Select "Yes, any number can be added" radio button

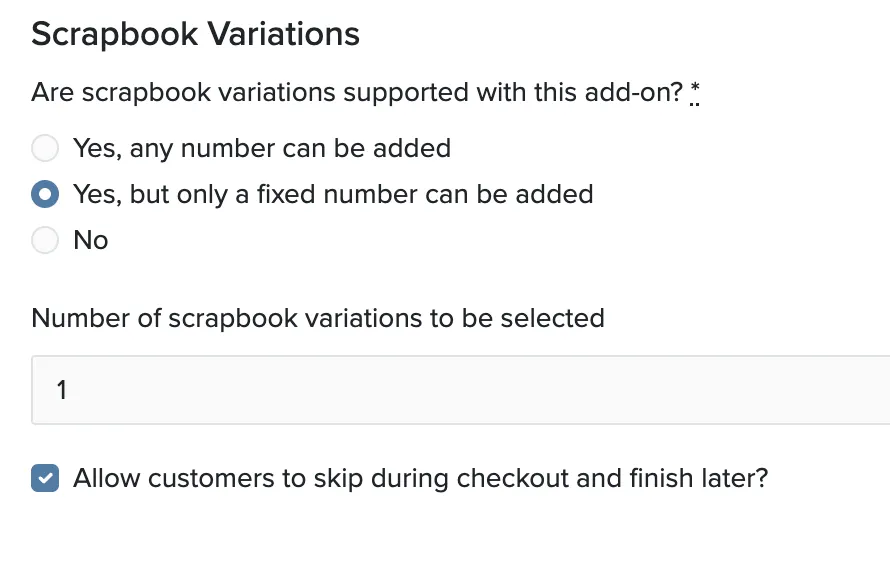click(45, 148)
